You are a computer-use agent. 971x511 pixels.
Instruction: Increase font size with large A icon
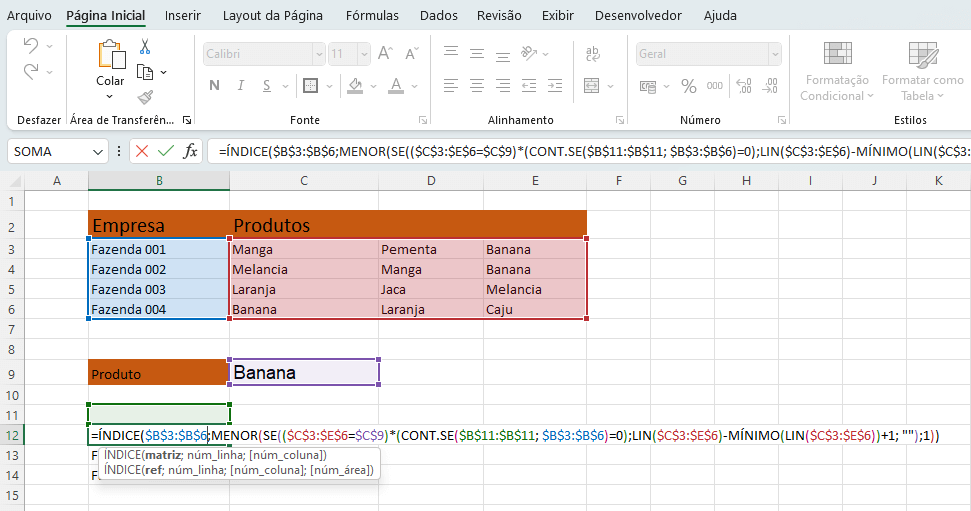tap(385, 53)
